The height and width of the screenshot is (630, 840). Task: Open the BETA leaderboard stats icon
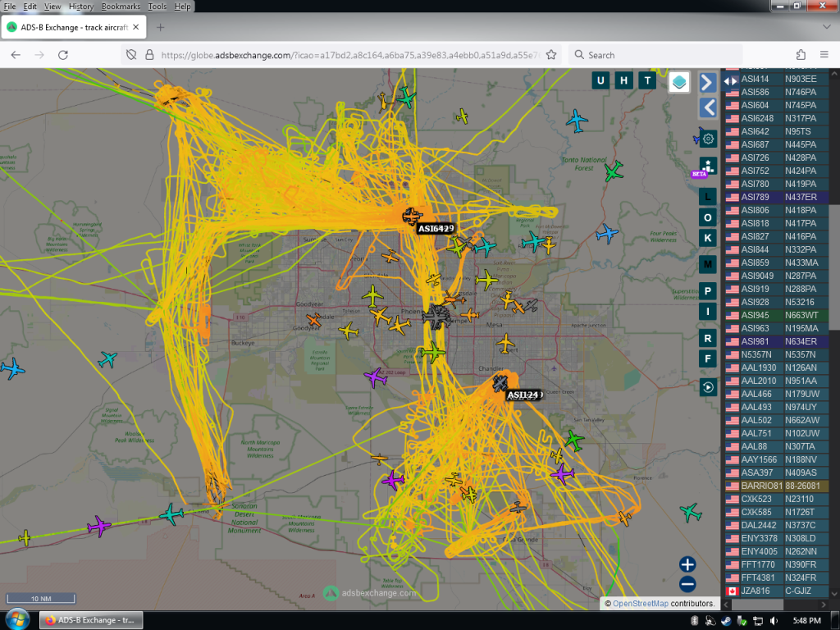pos(708,166)
